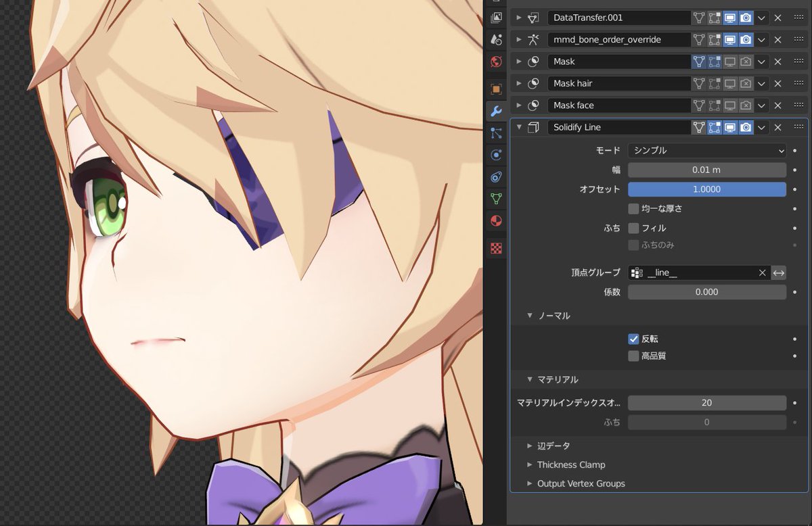Collapse the ノーマル subpanel
The width and height of the screenshot is (812, 526).
click(x=531, y=316)
